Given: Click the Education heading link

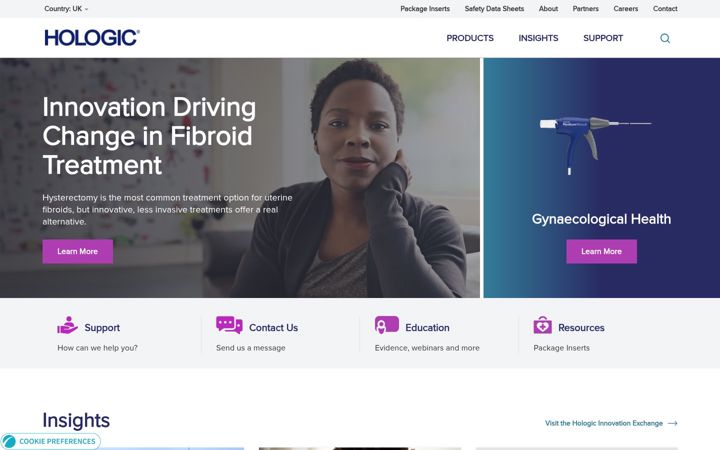Looking at the screenshot, I should pos(427,327).
